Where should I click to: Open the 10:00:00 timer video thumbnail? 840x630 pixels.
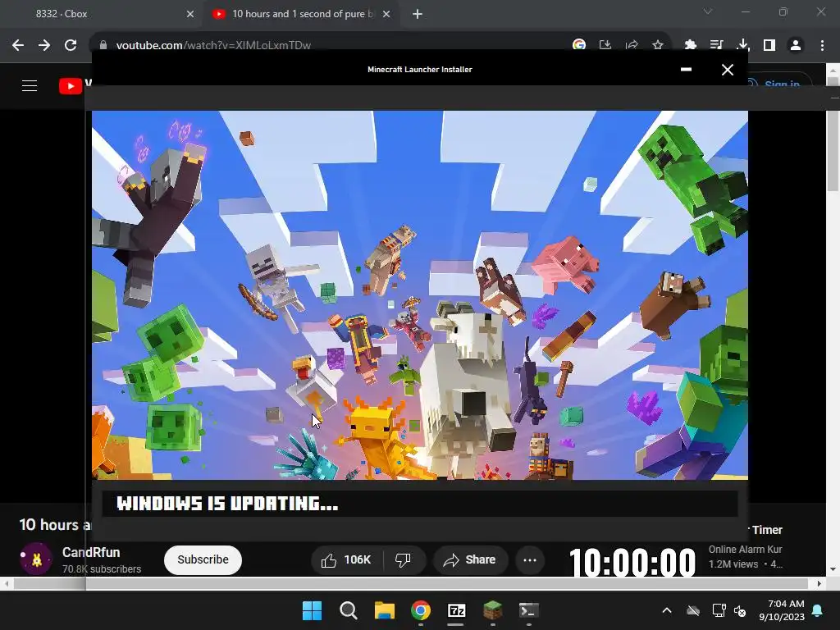(x=632, y=560)
